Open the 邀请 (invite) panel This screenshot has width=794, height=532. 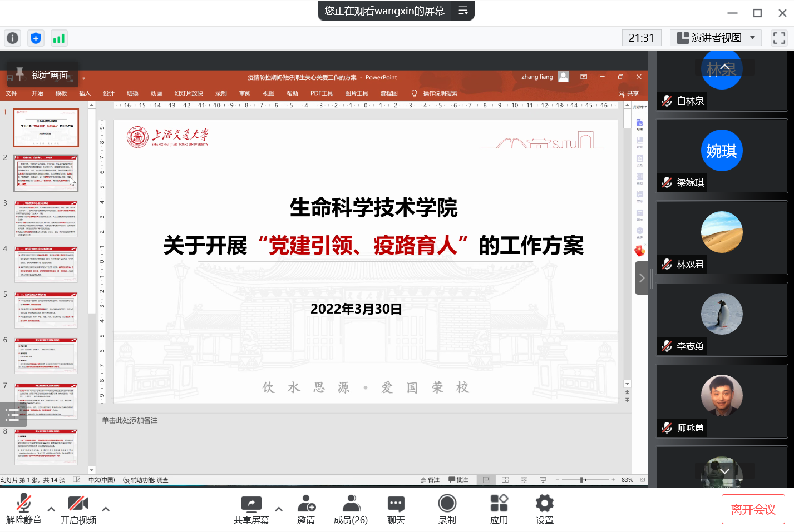[x=306, y=509]
